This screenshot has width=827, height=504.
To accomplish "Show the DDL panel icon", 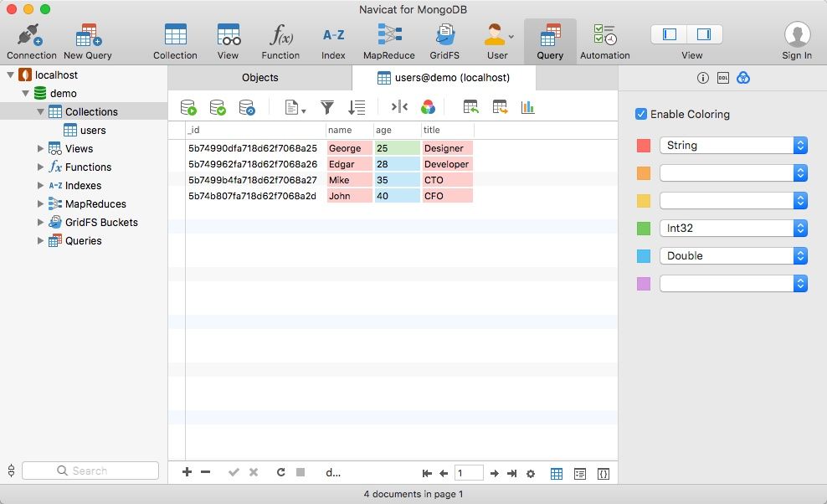I will point(722,78).
